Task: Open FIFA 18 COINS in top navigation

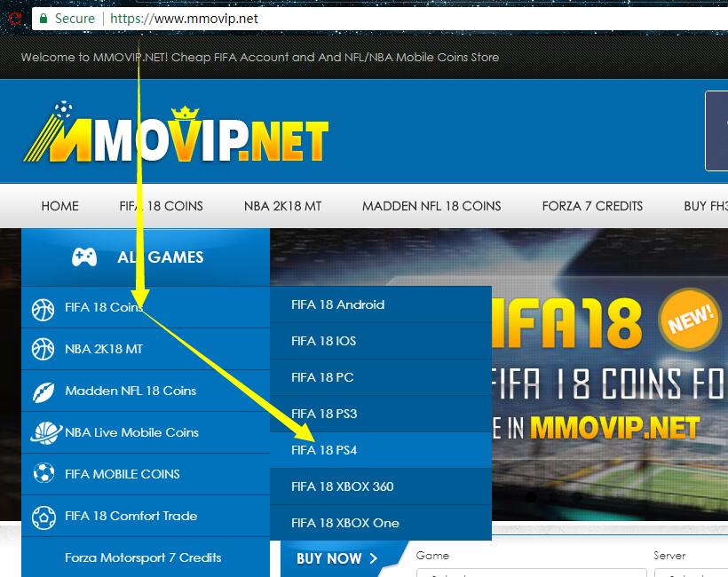Action: 161,206
